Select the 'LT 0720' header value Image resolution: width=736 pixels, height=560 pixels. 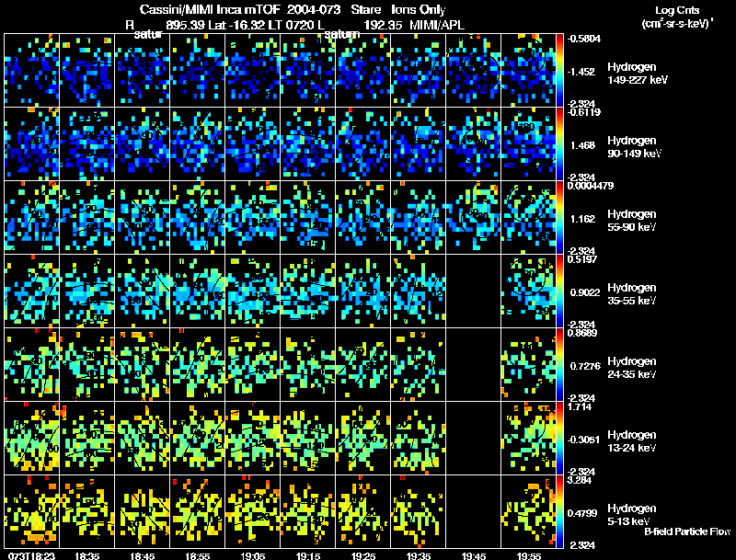[293, 25]
